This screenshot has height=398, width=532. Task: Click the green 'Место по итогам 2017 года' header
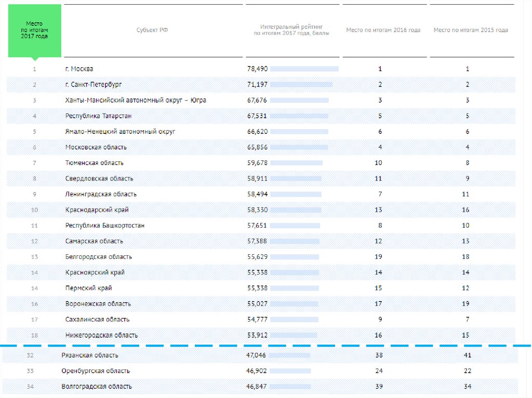(x=34, y=31)
